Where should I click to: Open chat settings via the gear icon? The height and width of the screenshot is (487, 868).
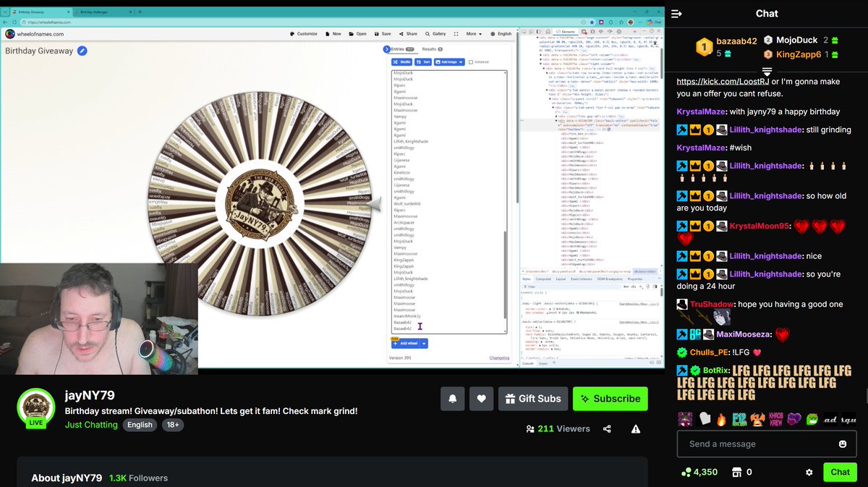[808, 472]
